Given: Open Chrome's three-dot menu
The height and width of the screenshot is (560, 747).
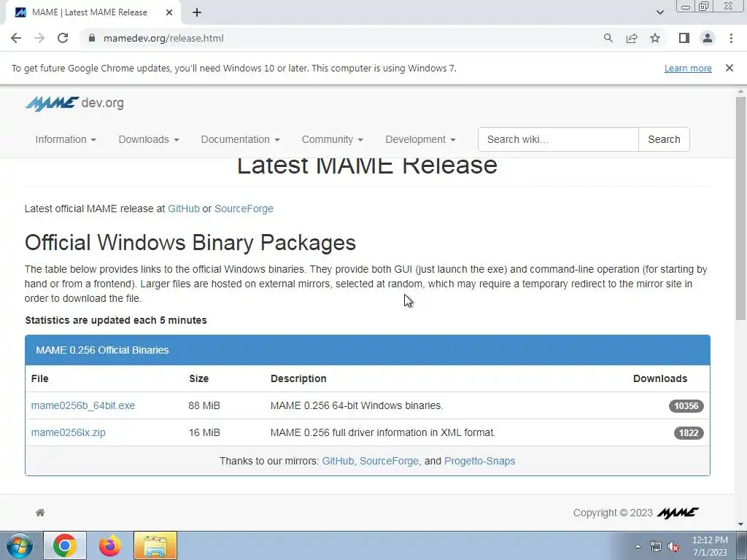Looking at the screenshot, I should tap(731, 38).
